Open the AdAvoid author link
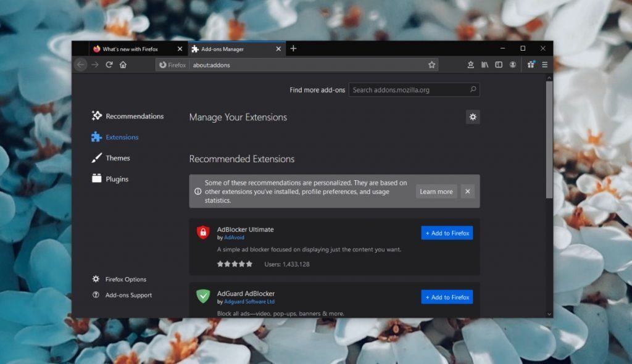 click(235, 237)
